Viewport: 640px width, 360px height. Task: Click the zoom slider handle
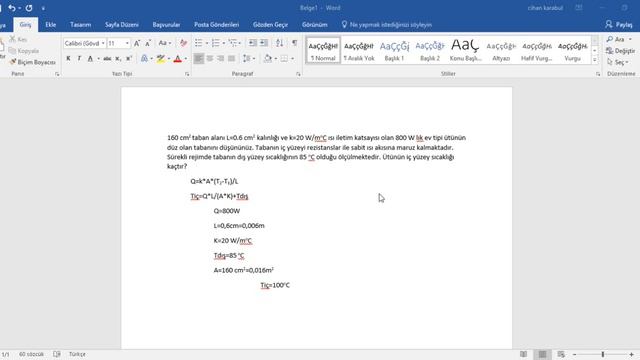603,354
